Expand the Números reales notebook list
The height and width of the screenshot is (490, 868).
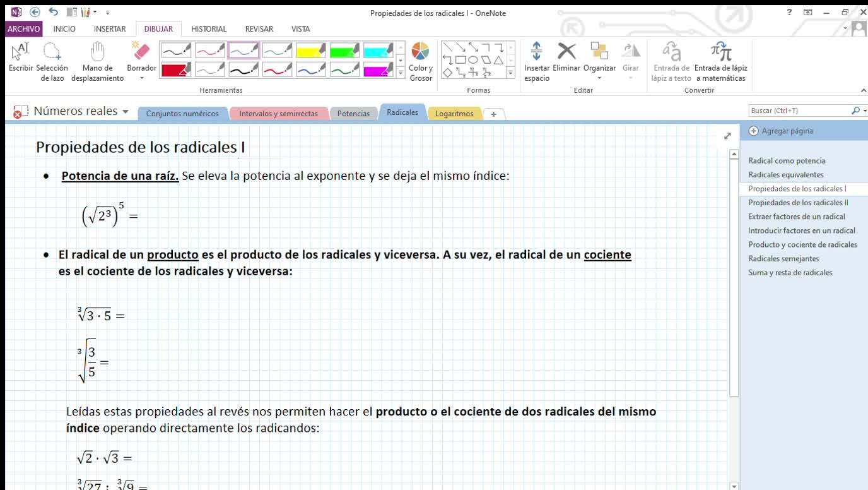[125, 111]
